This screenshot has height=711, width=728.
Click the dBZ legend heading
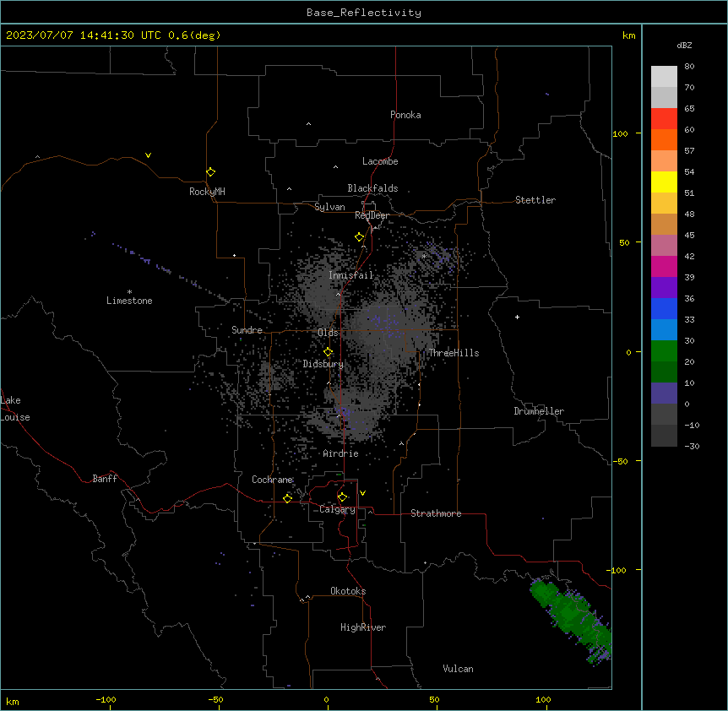click(684, 46)
